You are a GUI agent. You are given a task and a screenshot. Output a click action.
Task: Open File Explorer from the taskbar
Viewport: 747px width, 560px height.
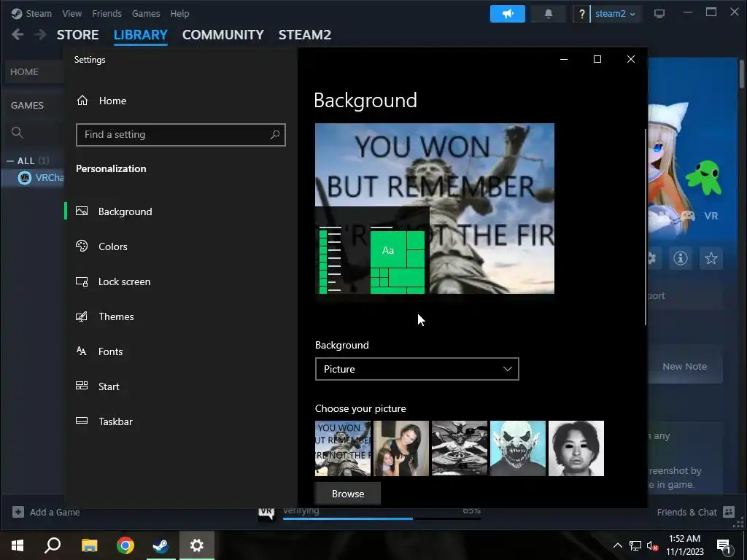(89, 545)
